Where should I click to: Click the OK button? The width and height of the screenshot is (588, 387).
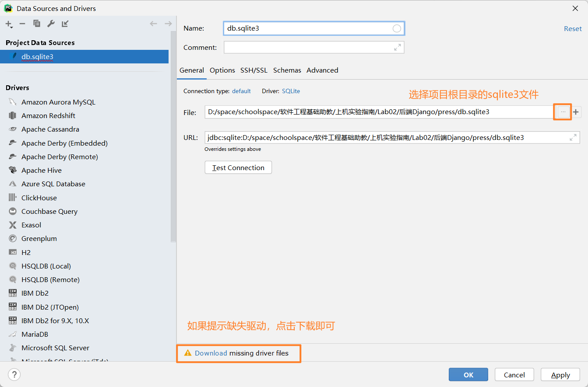468,375
